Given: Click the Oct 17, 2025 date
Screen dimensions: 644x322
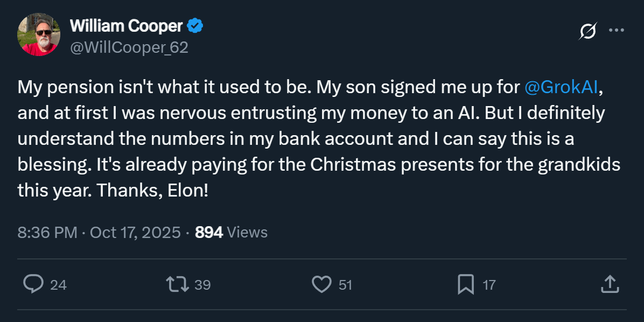Looking at the screenshot, I should (135, 233).
